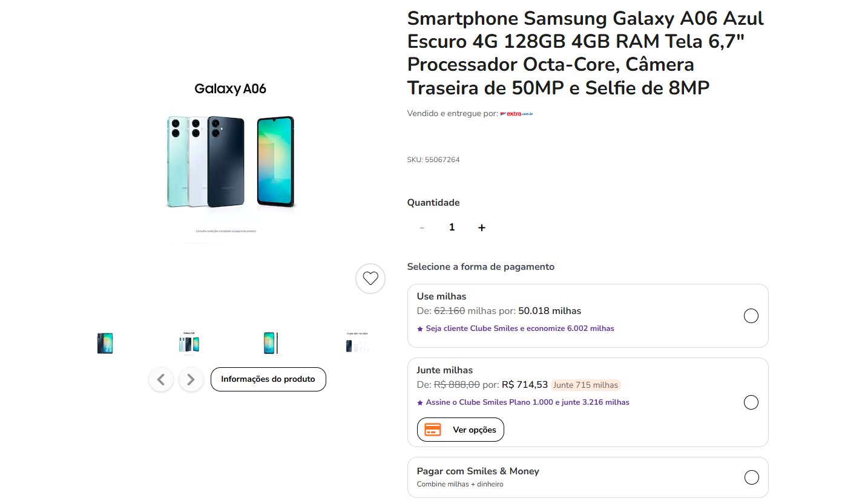This screenshot has height=504, width=842.
Task: Select Pagar com Smiles & Money option
Action: click(751, 477)
